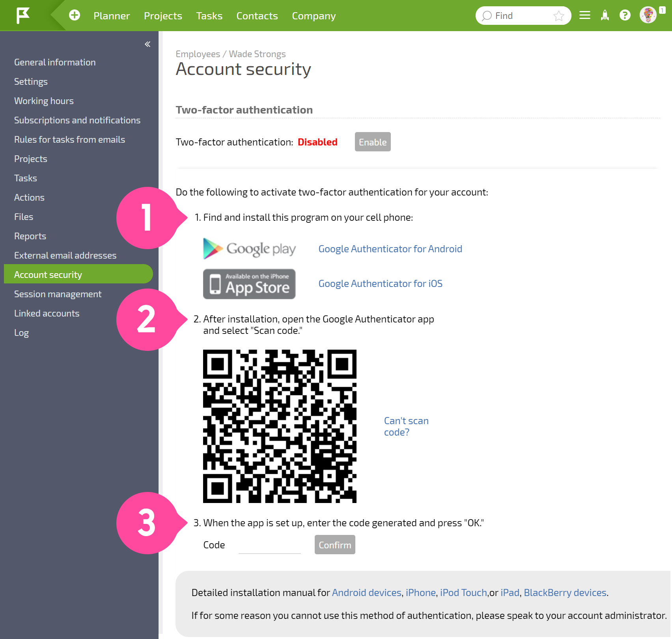Open Log in sidebar
The image size is (672, 639).
click(x=21, y=333)
